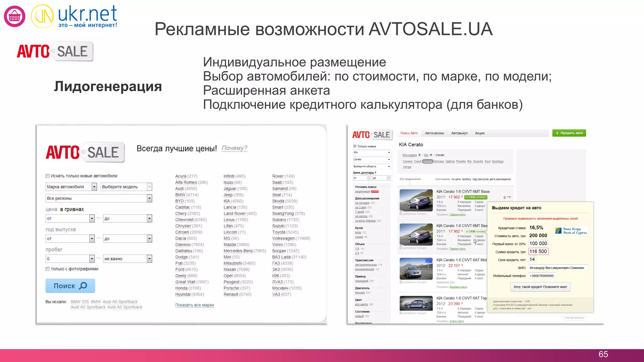The image size is (644, 362).
Task: Open the ВАЗ Lada (31140) brand link
Action: pyautogui.click(x=289, y=257)
